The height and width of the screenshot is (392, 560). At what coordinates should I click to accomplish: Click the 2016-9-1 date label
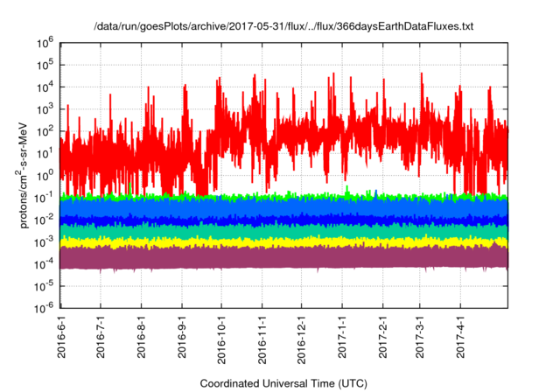(x=182, y=336)
